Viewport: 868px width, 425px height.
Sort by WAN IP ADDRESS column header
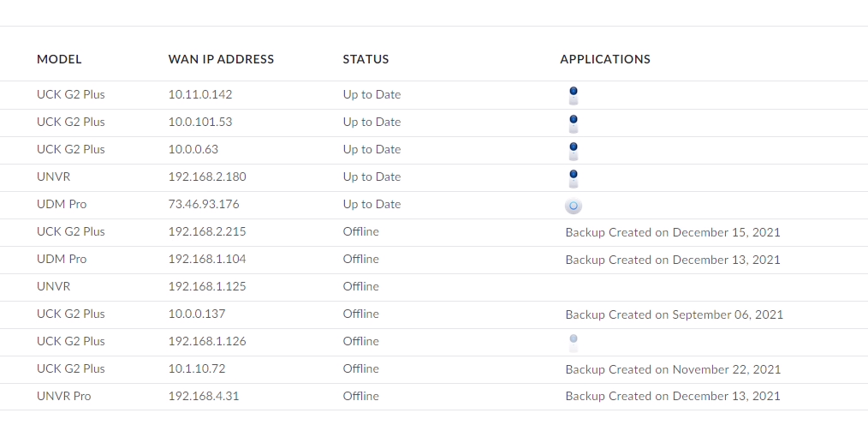[x=221, y=59]
